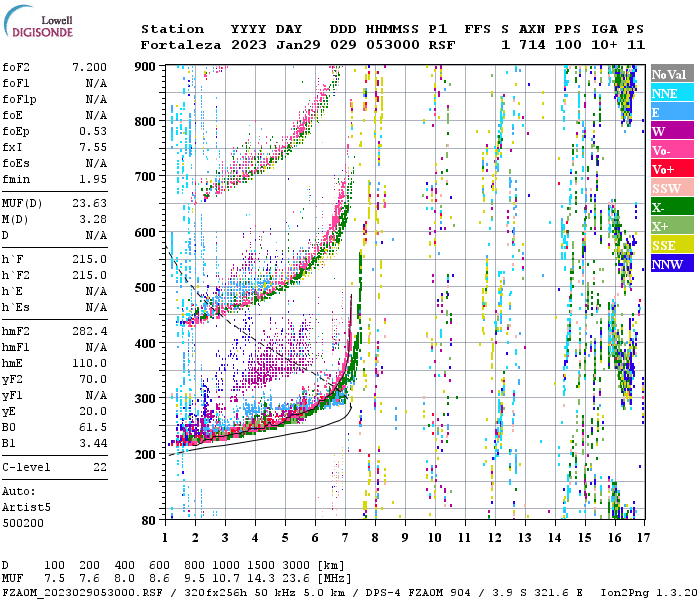The width and height of the screenshot is (700, 600).
Task: Click the yE value 20.0
Action: pyautogui.click(x=93, y=412)
